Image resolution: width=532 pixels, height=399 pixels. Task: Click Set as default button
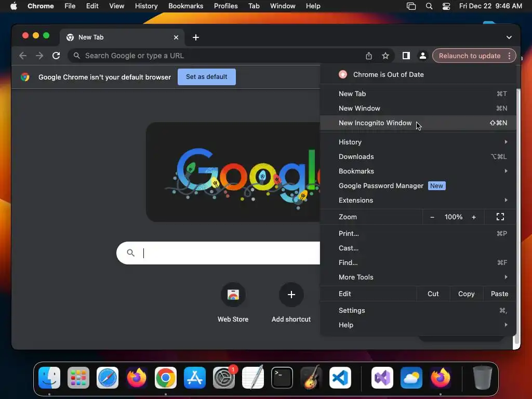(207, 77)
